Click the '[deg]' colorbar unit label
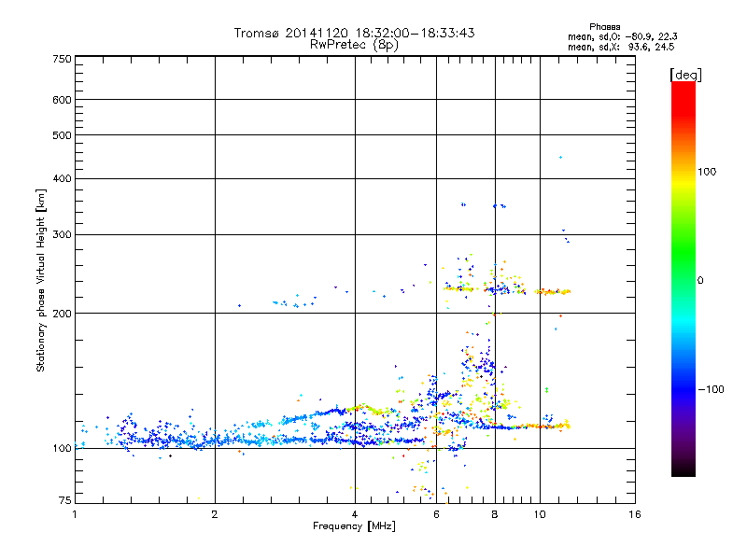This screenshot has width=747, height=560. coord(685,75)
